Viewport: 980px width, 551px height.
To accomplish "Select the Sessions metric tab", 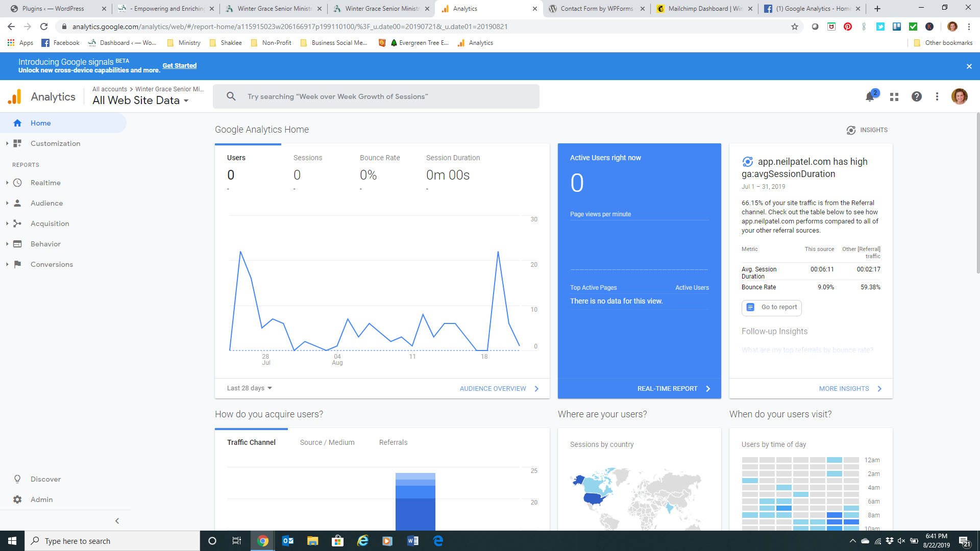I will click(x=308, y=158).
